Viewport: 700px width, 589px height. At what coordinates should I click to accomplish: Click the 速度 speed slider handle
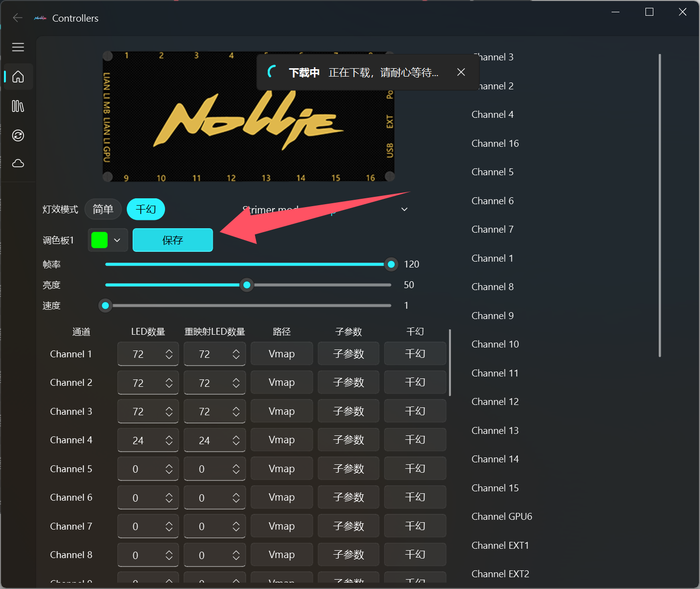[x=105, y=306]
